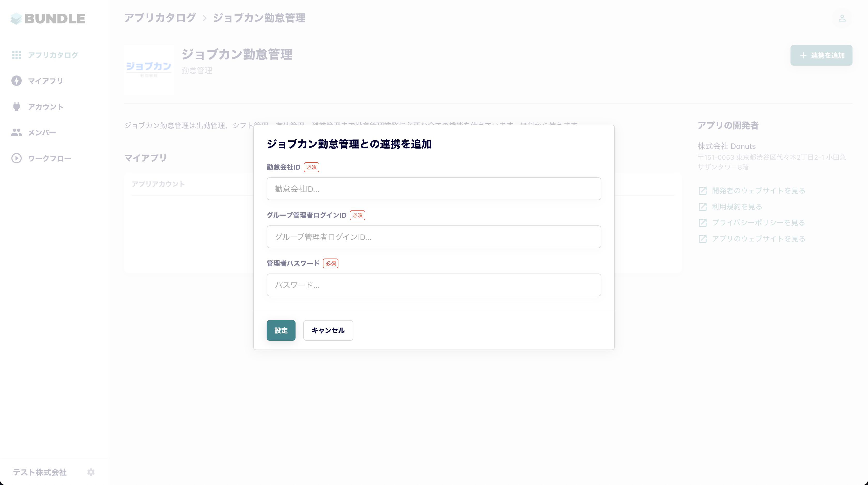Viewport: 868px width, 485px height.
Task: Click the 設定 submit button
Action: click(x=281, y=330)
